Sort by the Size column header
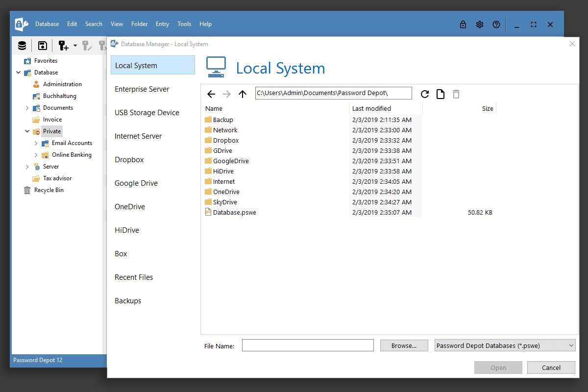 (460, 108)
